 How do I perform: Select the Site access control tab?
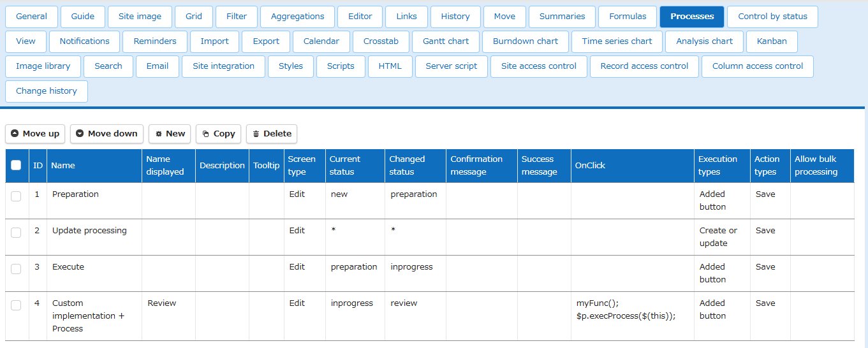point(539,66)
